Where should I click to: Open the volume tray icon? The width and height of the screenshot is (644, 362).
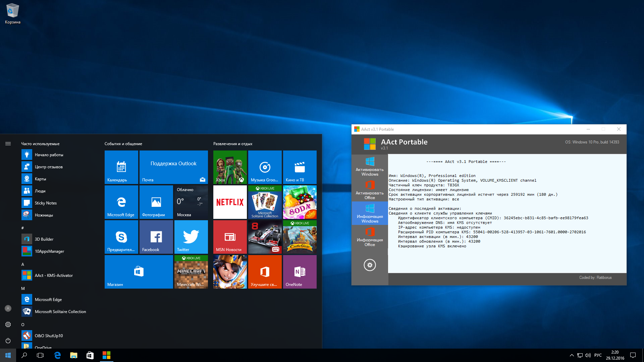[x=588, y=355]
